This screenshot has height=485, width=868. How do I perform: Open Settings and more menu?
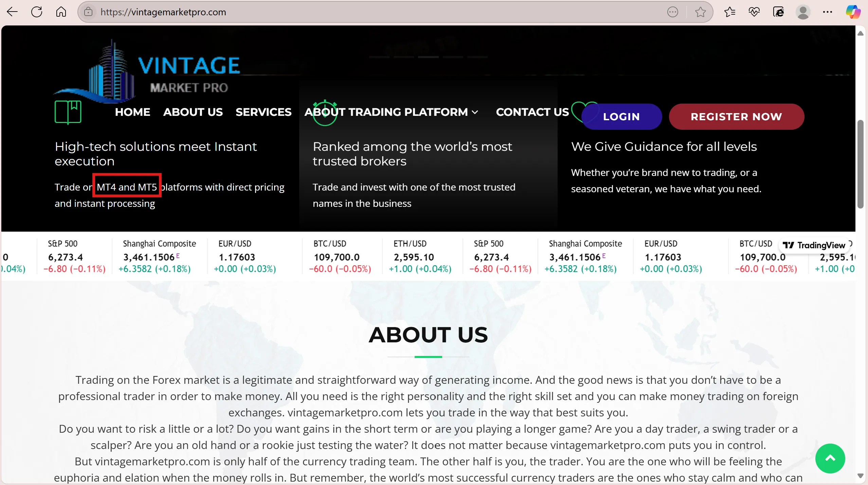pos(828,12)
